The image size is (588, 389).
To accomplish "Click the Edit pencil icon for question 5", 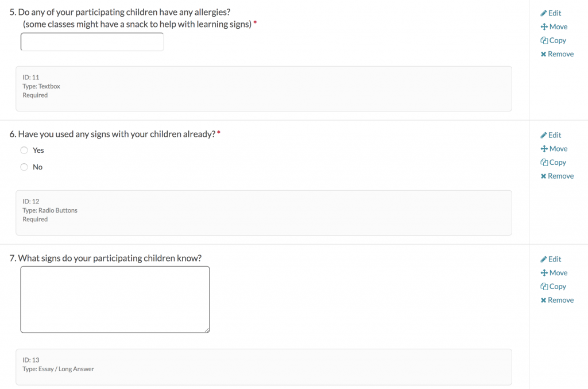I will click(x=544, y=13).
